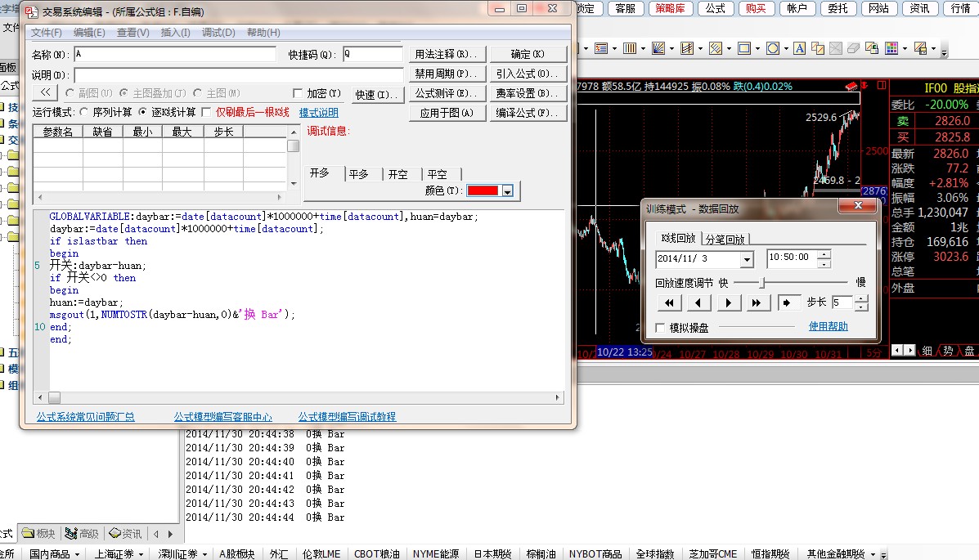Click the octagon shape drawing tool

tap(772, 49)
